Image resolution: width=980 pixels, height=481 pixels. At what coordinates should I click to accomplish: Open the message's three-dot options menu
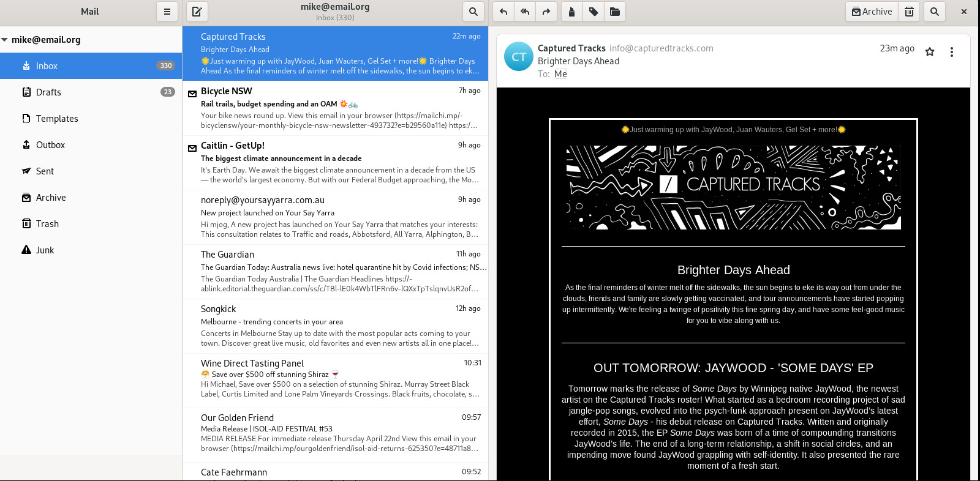[952, 52]
